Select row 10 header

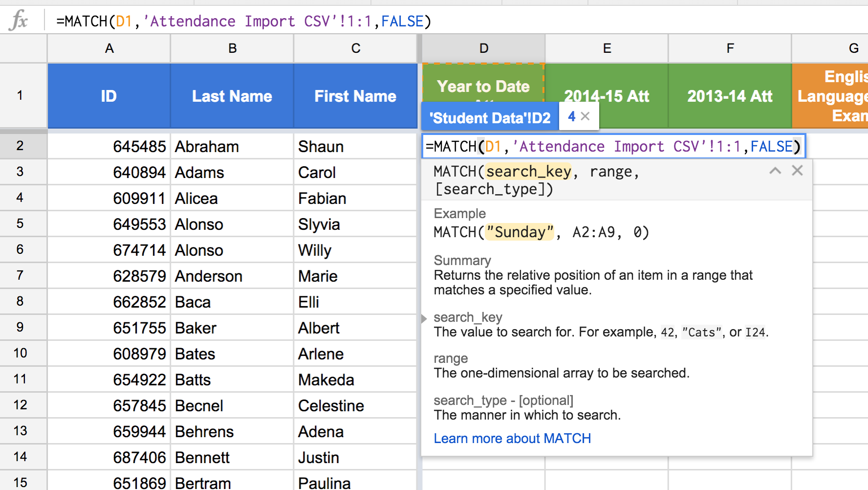(23, 353)
